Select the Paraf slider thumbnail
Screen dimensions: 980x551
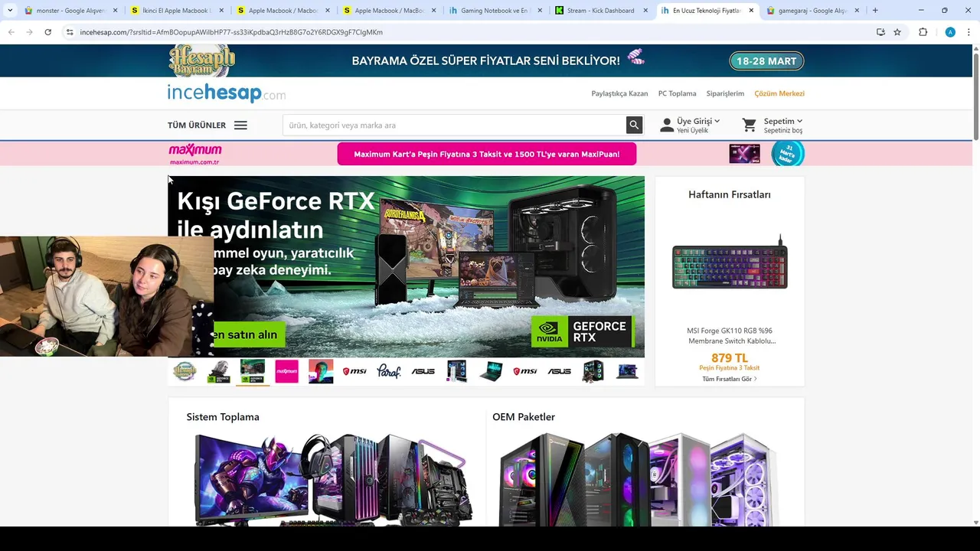pos(389,371)
